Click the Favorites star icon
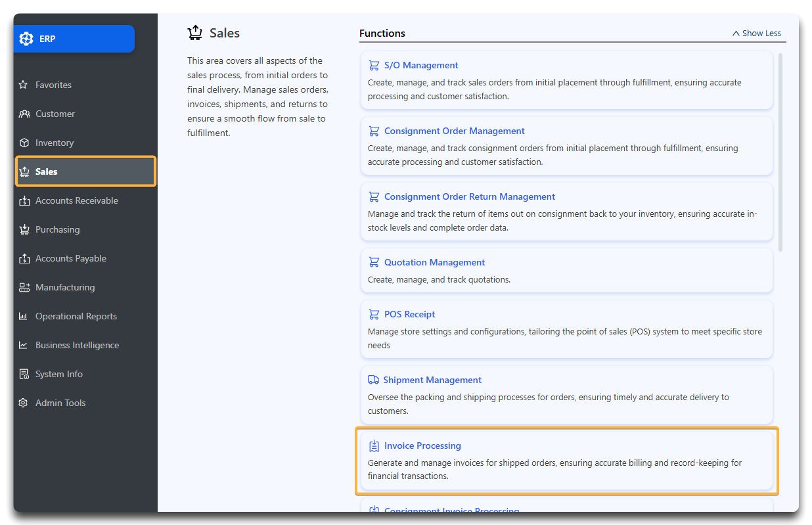Viewport: 812px width, 525px height. pyautogui.click(x=24, y=85)
